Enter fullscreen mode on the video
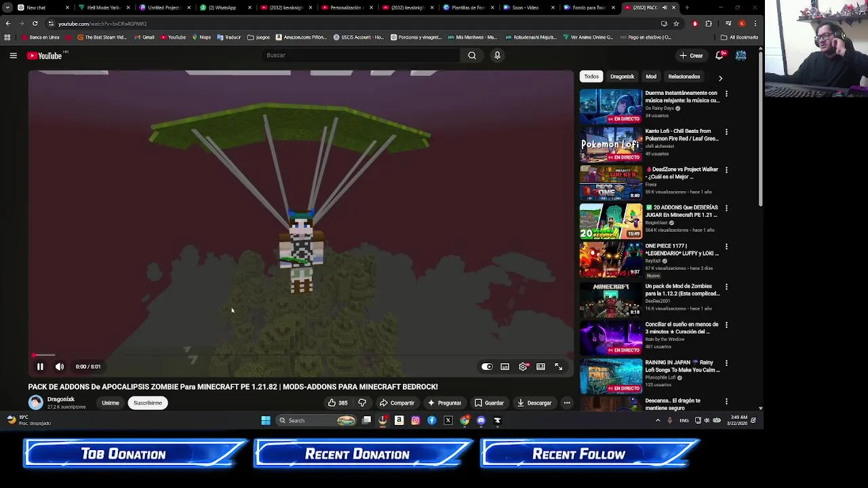Screen dimensions: 868x488 [x=558, y=367]
